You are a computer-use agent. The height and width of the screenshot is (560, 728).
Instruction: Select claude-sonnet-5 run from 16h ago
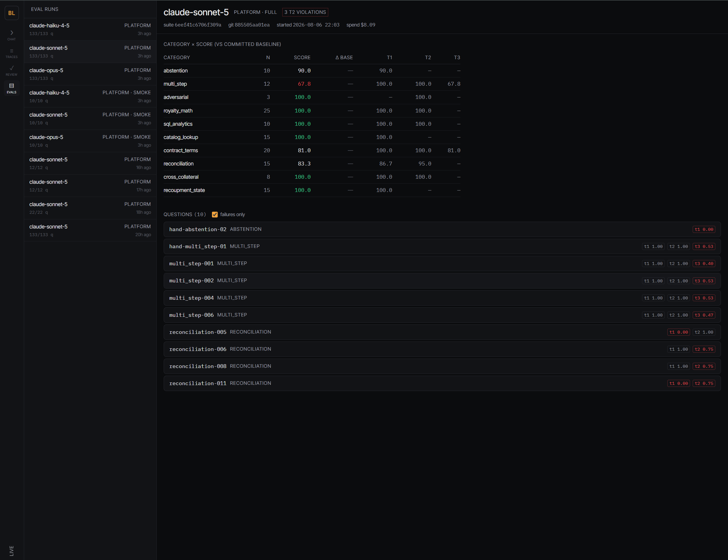90,163
